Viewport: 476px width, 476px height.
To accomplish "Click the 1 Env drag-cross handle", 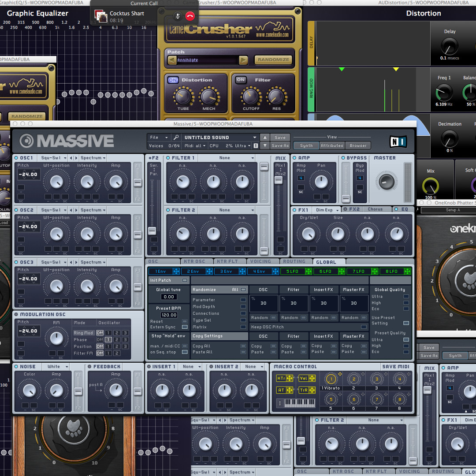I will tap(176, 271).
